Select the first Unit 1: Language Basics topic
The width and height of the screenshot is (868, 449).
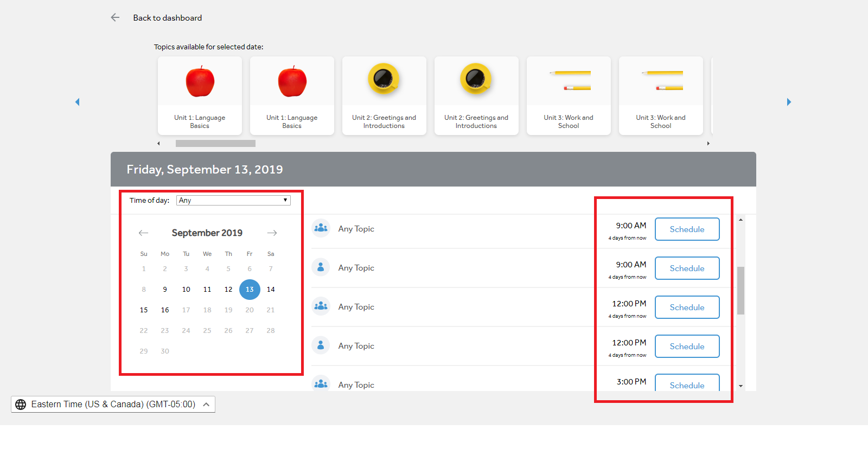[x=200, y=96]
